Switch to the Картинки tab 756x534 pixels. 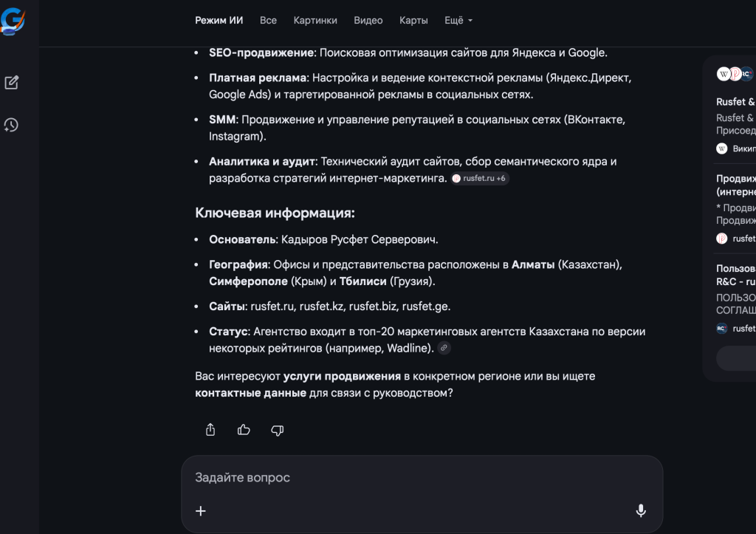click(315, 20)
